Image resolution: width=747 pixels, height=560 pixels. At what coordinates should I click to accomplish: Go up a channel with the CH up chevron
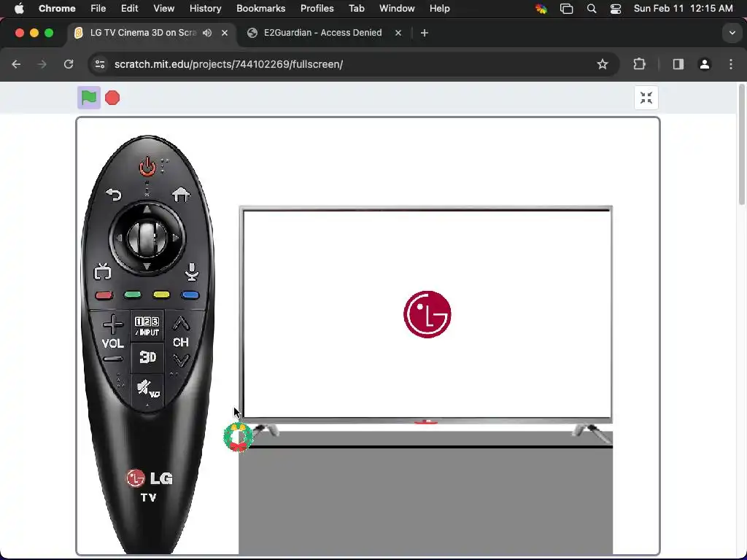pyautogui.click(x=181, y=324)
